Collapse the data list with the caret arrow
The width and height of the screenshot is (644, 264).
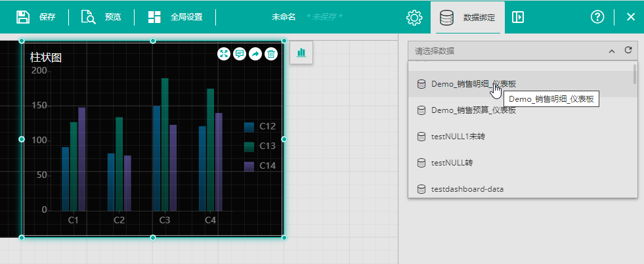612,51
